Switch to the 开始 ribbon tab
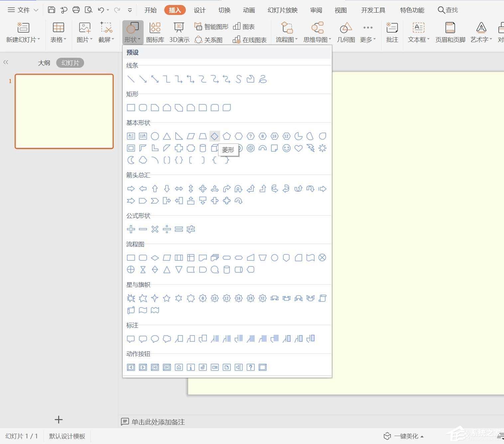Image resolution: width=504 pixels, height=444 pixels. [151, 10]
